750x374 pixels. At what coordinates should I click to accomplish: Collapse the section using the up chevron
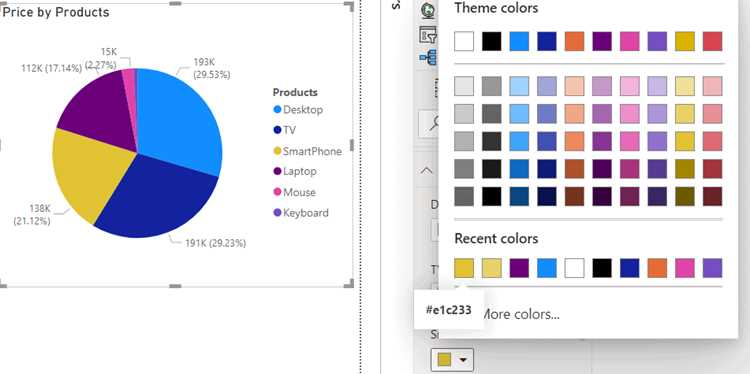[426, 170]
